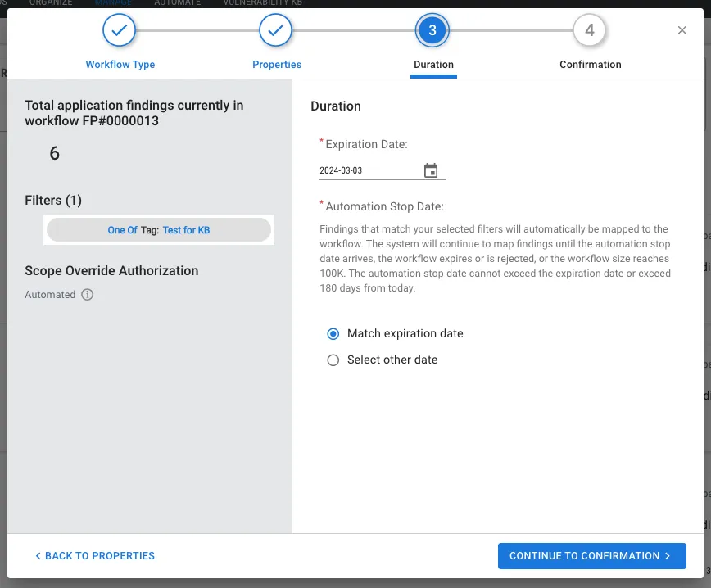Click the Filters (1) heading
Image resolution: width=711 pixels, height=588 pixels.
(53, 200)
